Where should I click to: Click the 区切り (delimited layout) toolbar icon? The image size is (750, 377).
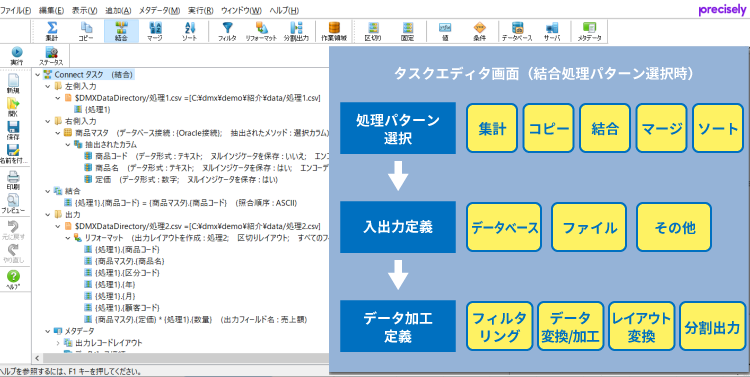click(x=373, y=31)
